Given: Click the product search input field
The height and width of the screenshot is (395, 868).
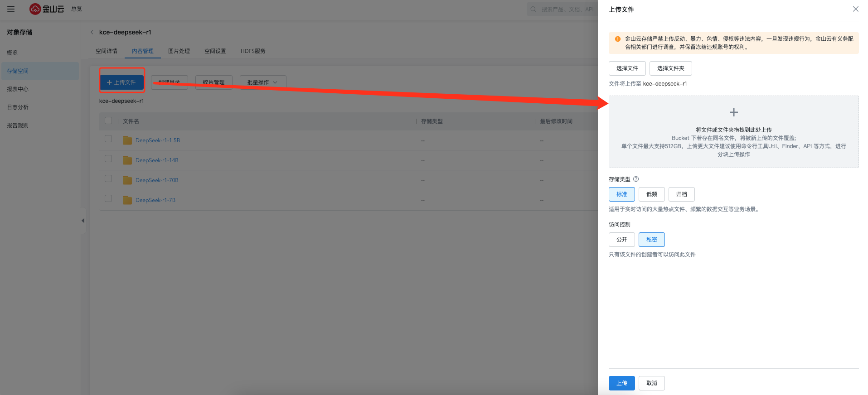Looking at the screenshot, I should click(x=562, y=9).
